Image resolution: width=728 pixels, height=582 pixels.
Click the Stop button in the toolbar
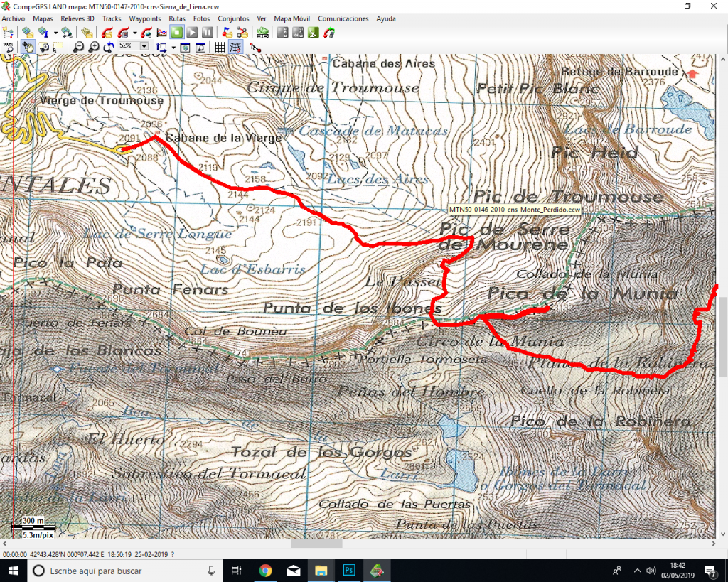pyautogui.click(x=177, y=32)
